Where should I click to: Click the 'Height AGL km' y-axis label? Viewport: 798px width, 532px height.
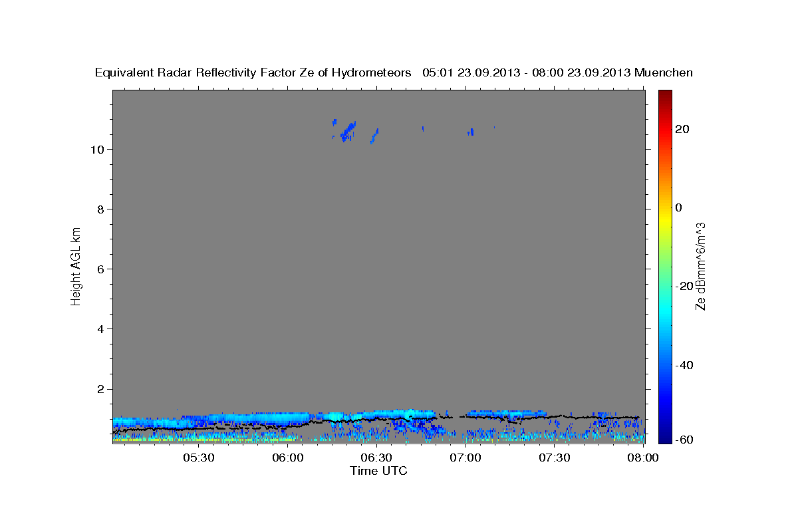76,266
